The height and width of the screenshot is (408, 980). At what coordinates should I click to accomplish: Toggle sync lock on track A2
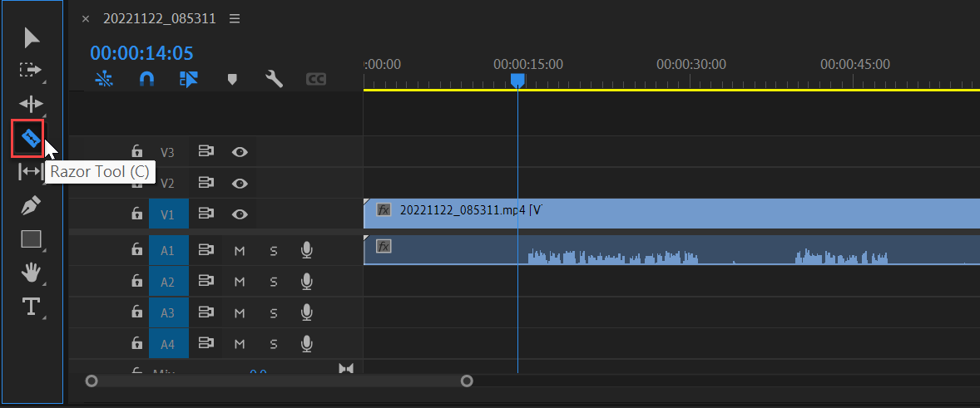pyautogui.click(x=205, y=282)
